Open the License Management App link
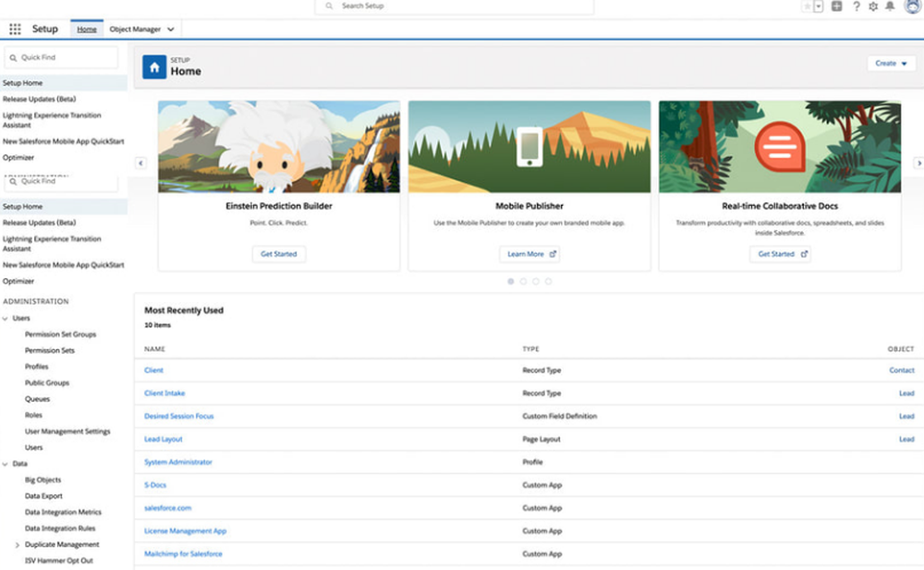 point(185,531)
